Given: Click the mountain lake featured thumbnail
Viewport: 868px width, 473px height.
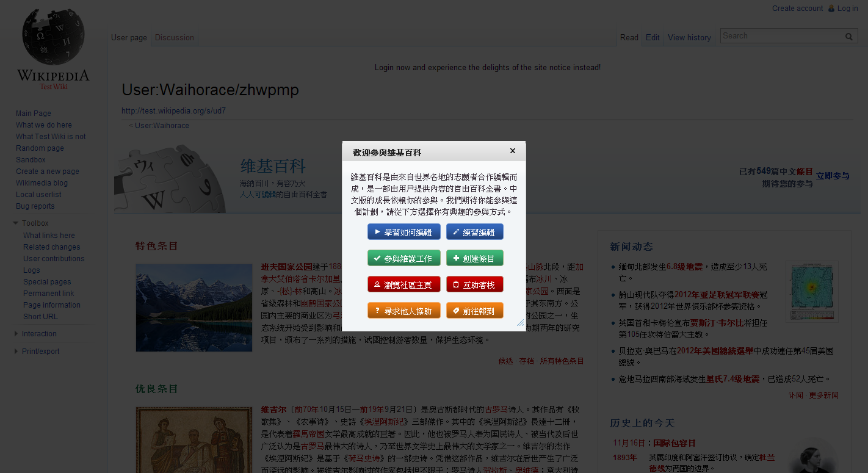Looking at the screenshot, I should (x=194, y=308).
